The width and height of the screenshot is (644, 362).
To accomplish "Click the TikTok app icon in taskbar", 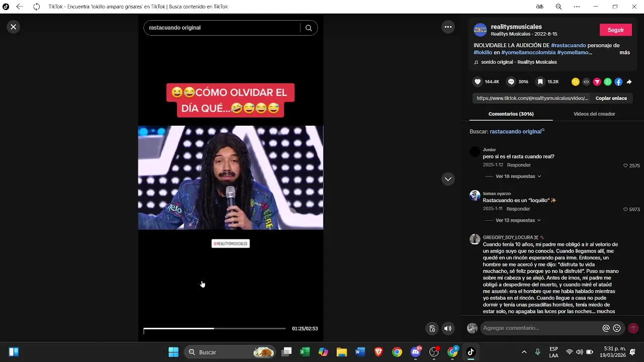I will (x=470, y=352).
